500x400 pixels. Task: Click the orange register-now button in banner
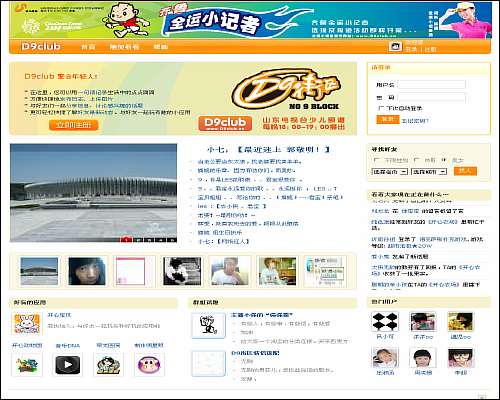tap(74, 125)
